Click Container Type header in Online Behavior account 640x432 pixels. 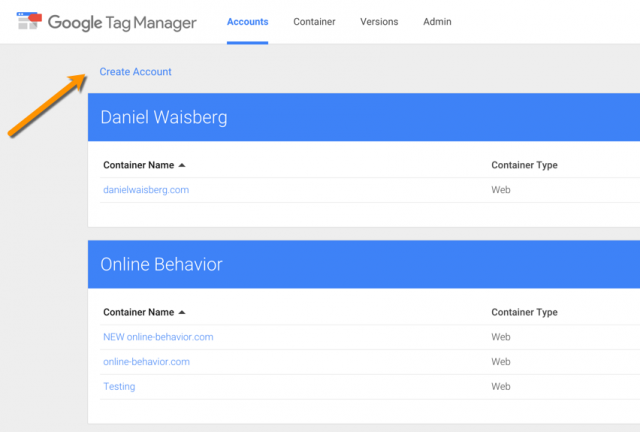[x=524, y=312]
